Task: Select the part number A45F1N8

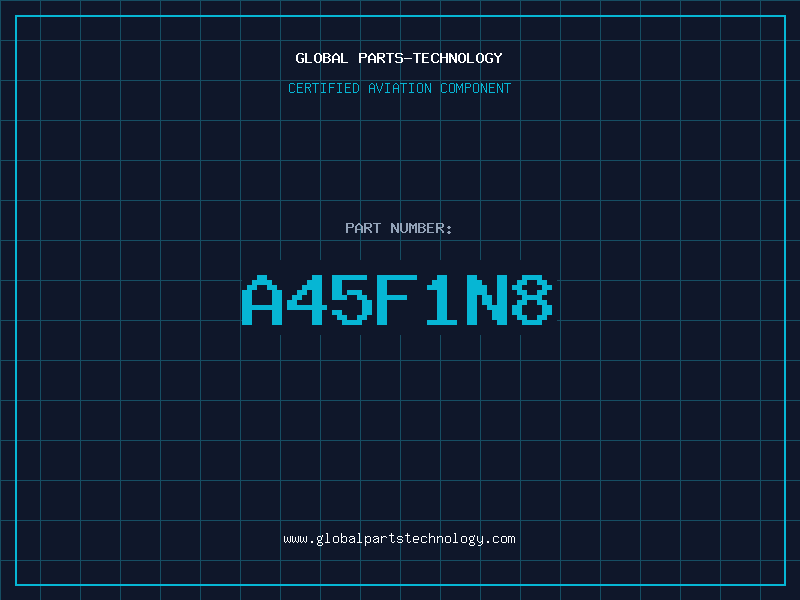Action: click(x=397, y=300)
